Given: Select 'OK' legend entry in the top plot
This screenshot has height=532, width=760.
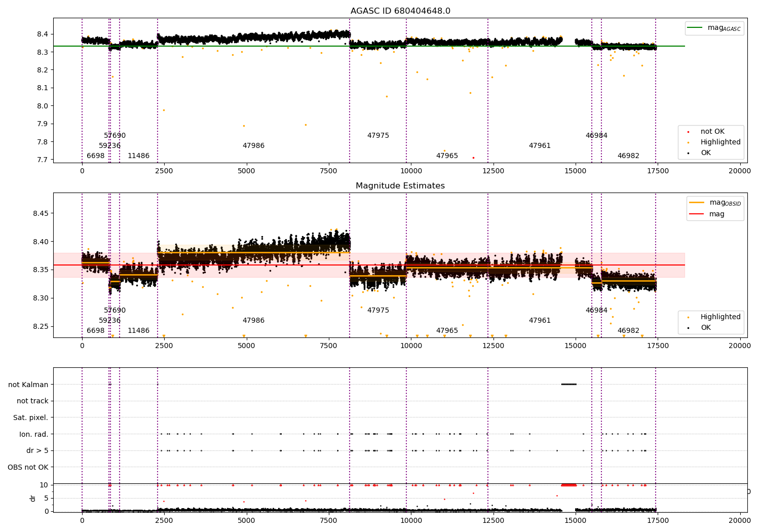Looking at the screenshot, I should coord(706,153).
